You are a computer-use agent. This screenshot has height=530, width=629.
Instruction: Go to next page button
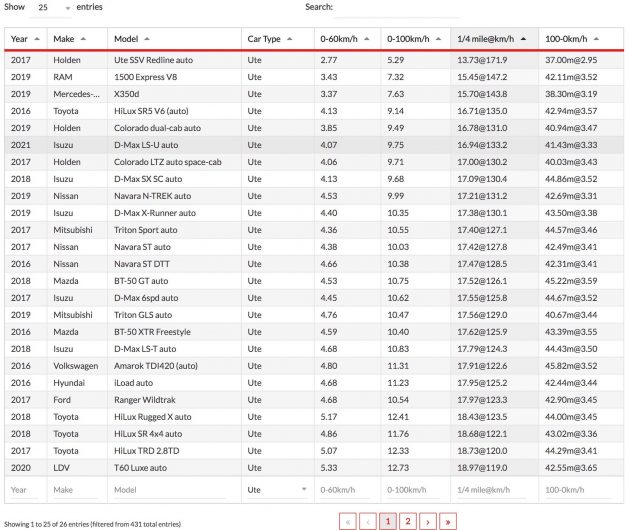tap(428, 521)
